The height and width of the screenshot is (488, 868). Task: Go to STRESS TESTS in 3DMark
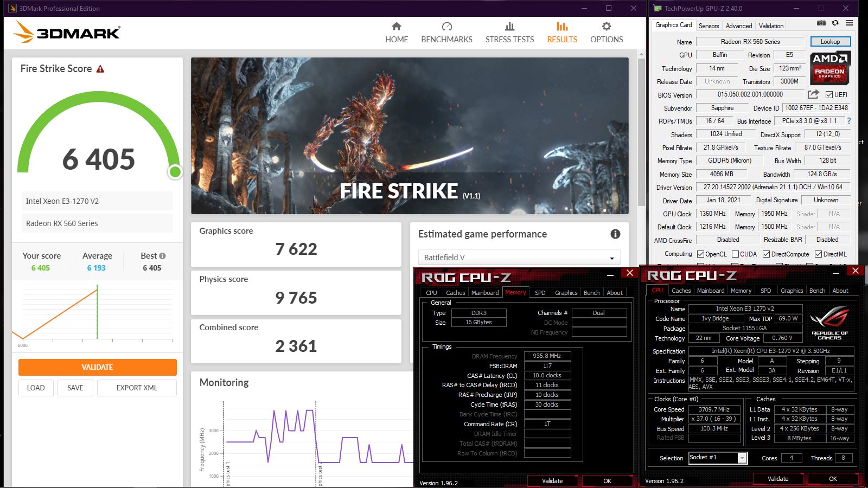[509, 33]
